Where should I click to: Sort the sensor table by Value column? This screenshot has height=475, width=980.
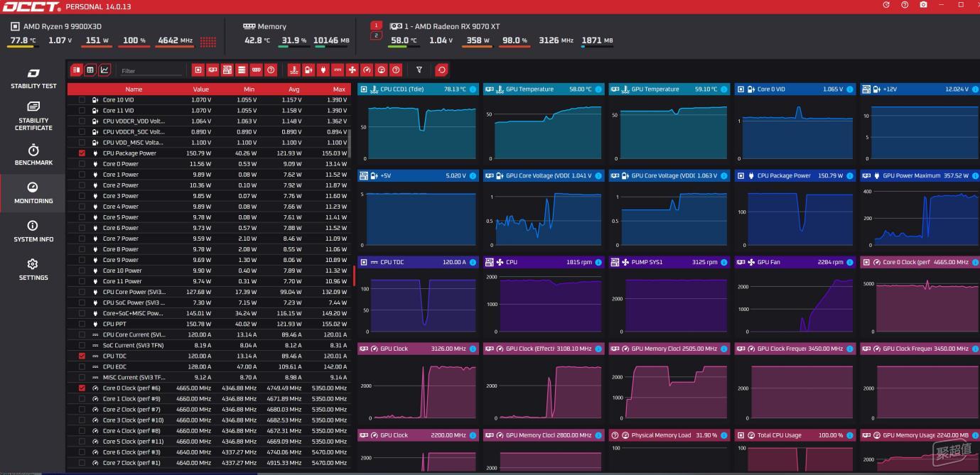201,89
